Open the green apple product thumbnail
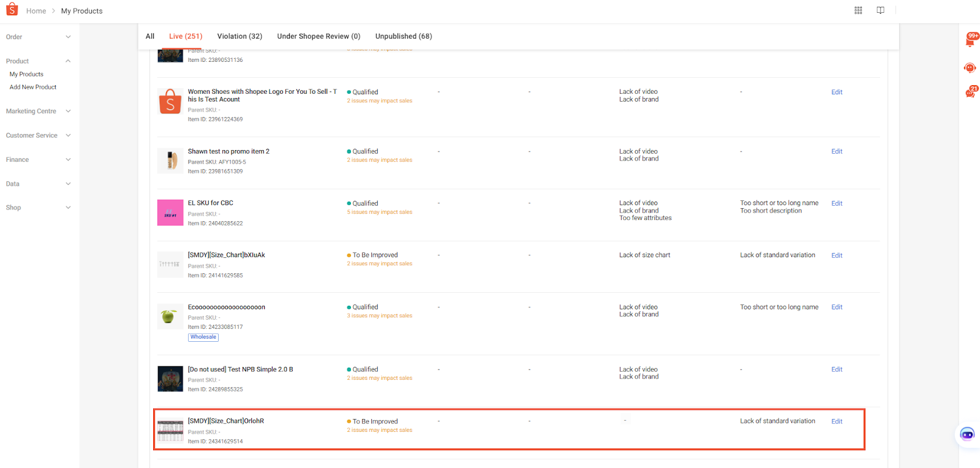The width and height of the screenshot is (980, 468). (x=170, y=317)
